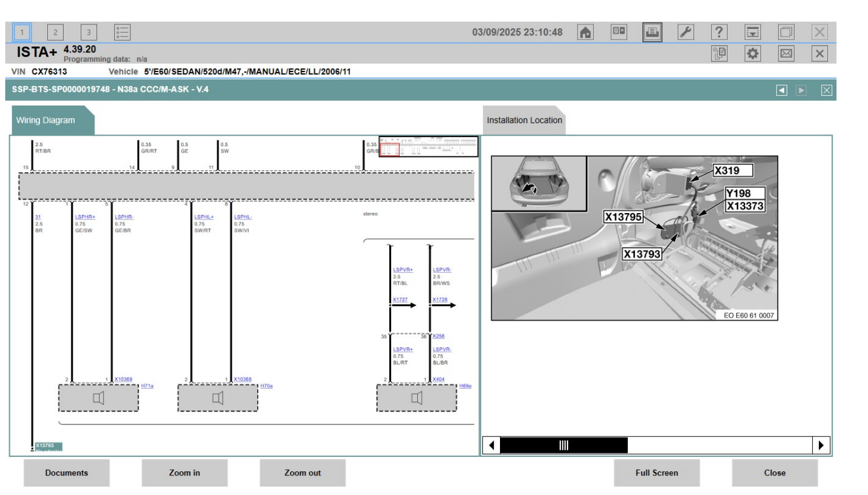Switch to numbered tab 3

[x=89, y=31]
